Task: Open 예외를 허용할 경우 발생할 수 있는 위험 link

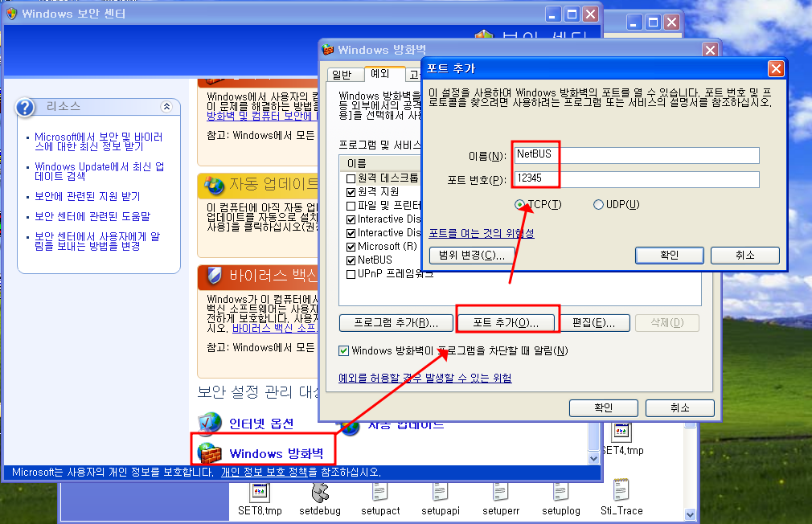Action: pos(424,378)
